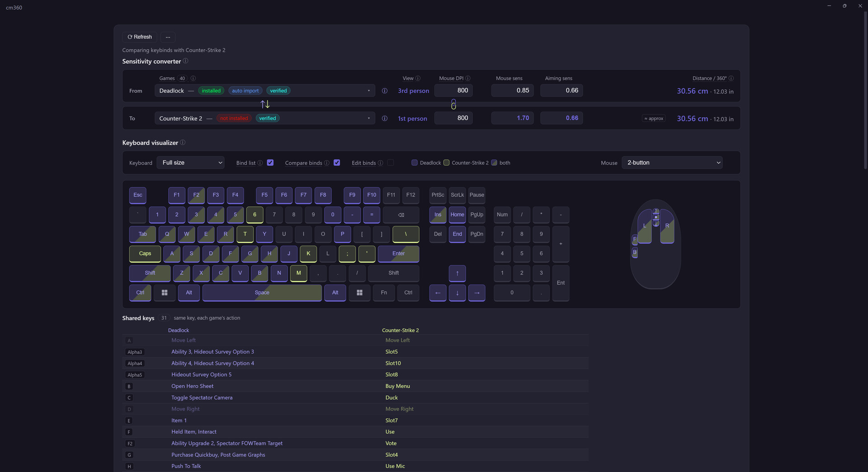Image resolution: width=868 pixels, height=472 pixels.
Task: Click the Toggle Spectator Camera row text
Action: [x=202, y=398]
